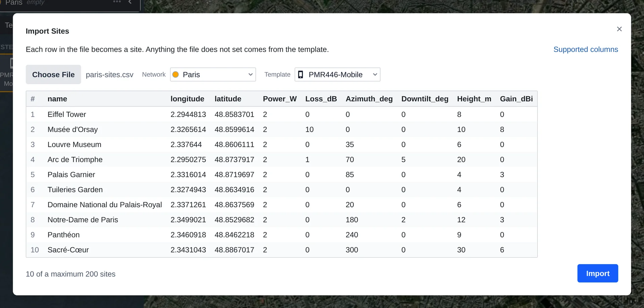The width and height of the screenshot is (644, 308).
Task: Click Height value 30 for Sacré-Cœur
Action: (x=461, y=250)
